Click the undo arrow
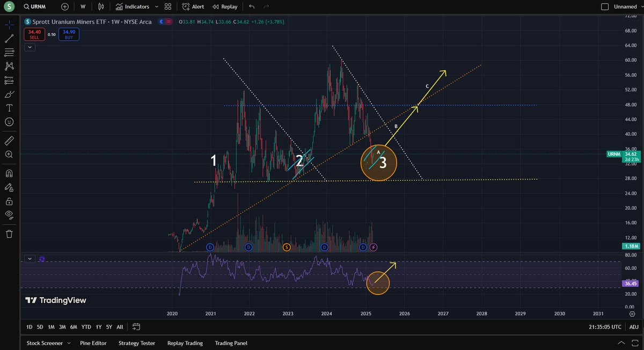Viewport: 644px width, 350px height. click(252, 7)
